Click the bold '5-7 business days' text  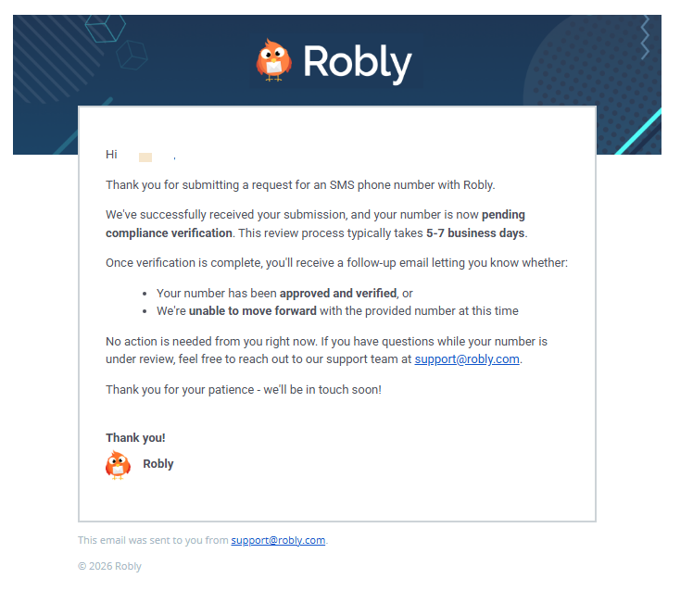[x=475, y=233]
